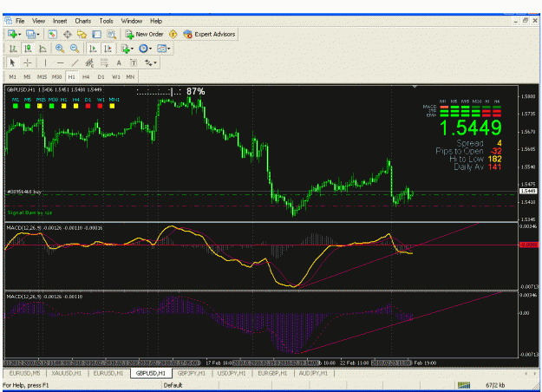Image resolution: width=542 pixels, height=392 pixels.
Task: Launch MetaEditor with the yellow diamond icon
Action: point(173,34)
